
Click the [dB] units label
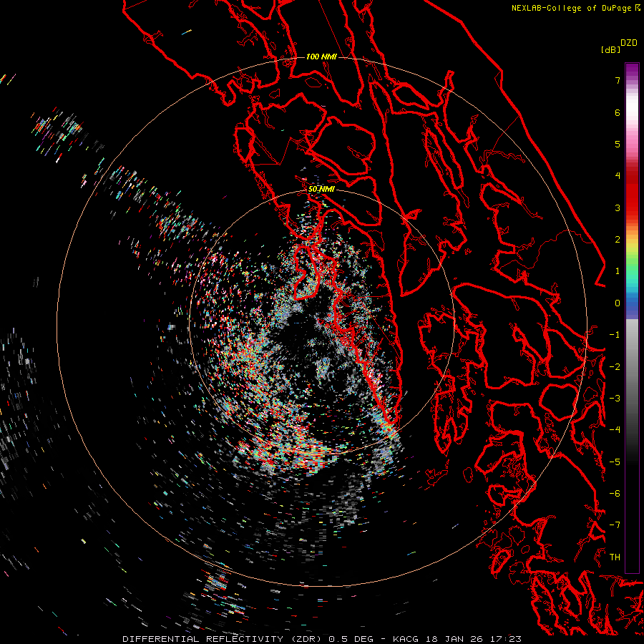[611, 49]
